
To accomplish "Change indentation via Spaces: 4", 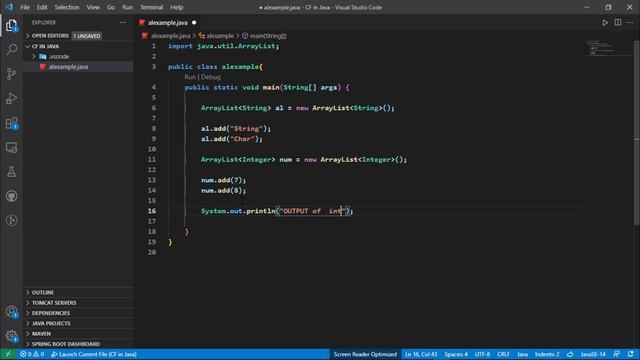I will [x=456, y=354].
